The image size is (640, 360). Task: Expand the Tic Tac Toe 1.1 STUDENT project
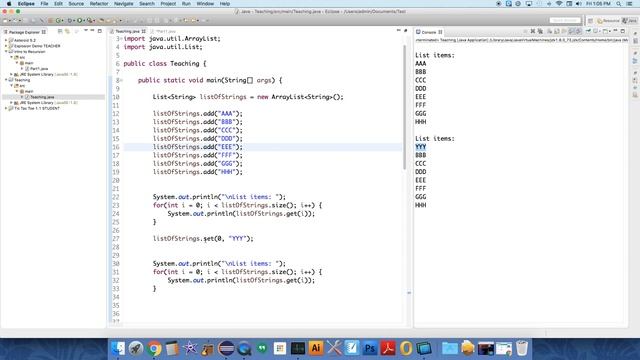[6, 109]
